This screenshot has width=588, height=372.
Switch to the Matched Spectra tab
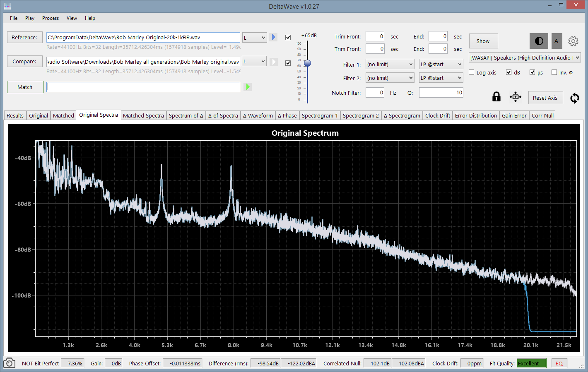coord(143,115)
